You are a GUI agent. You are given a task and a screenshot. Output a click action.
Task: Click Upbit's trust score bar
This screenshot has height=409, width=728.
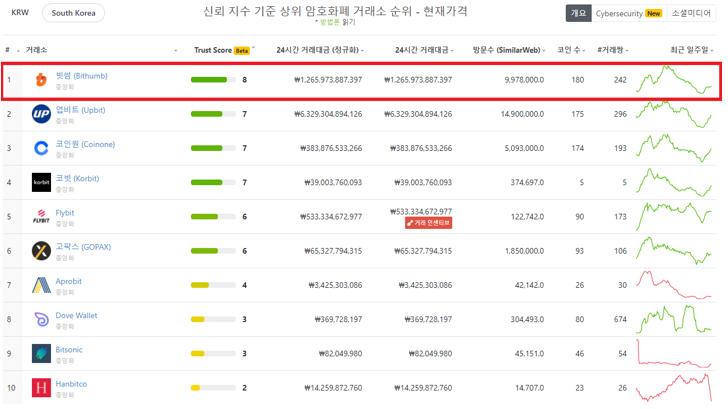tap(213, 114)
